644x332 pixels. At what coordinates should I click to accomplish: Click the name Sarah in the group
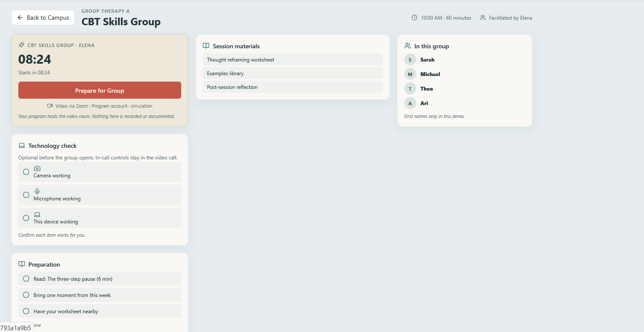[x=427, y=60]
